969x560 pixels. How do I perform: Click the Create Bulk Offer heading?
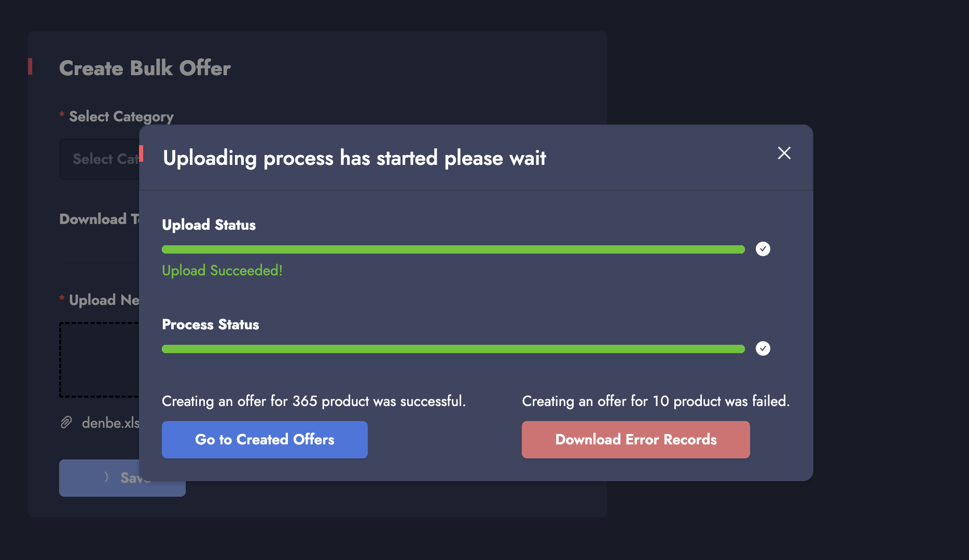145,68
